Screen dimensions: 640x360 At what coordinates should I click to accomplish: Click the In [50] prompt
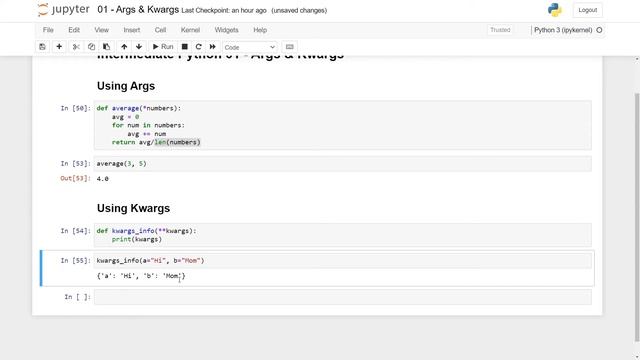pyautogui.click(x=76, y=108)
